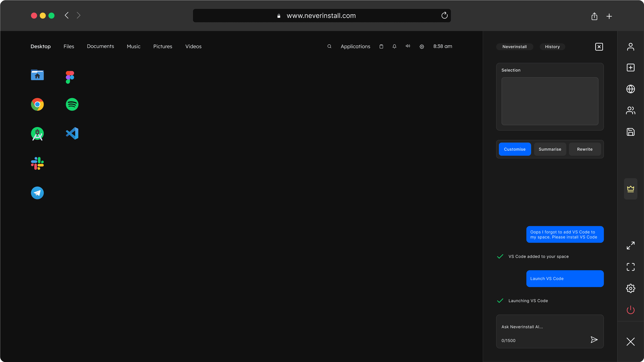The image size is (644, 362).
Task: Switch to the Documents tab
Action: (100, 47)
